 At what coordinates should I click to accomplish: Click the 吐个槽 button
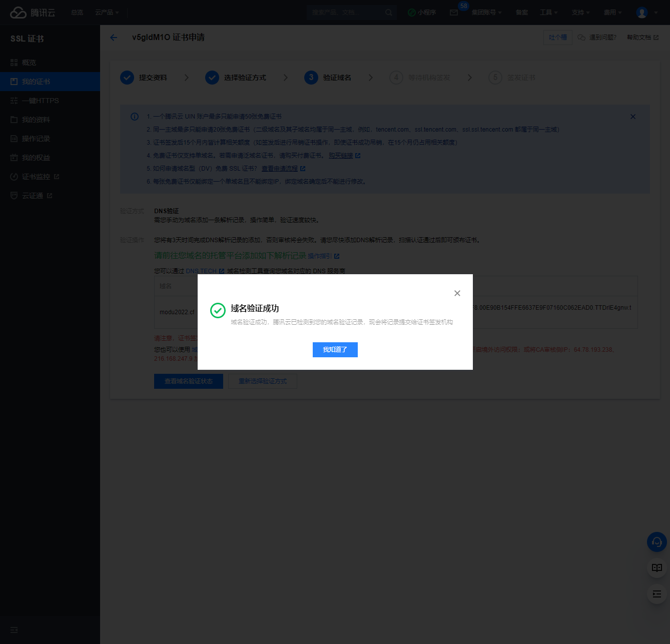coord(558,38)
